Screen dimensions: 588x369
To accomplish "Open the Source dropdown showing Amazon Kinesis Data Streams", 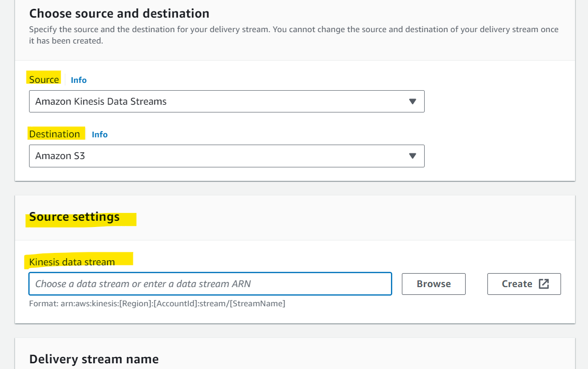I will coord(227,101).
